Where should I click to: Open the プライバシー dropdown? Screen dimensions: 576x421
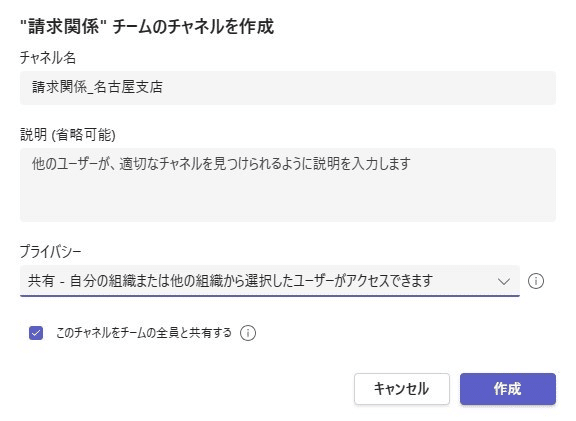coord(270,281)
